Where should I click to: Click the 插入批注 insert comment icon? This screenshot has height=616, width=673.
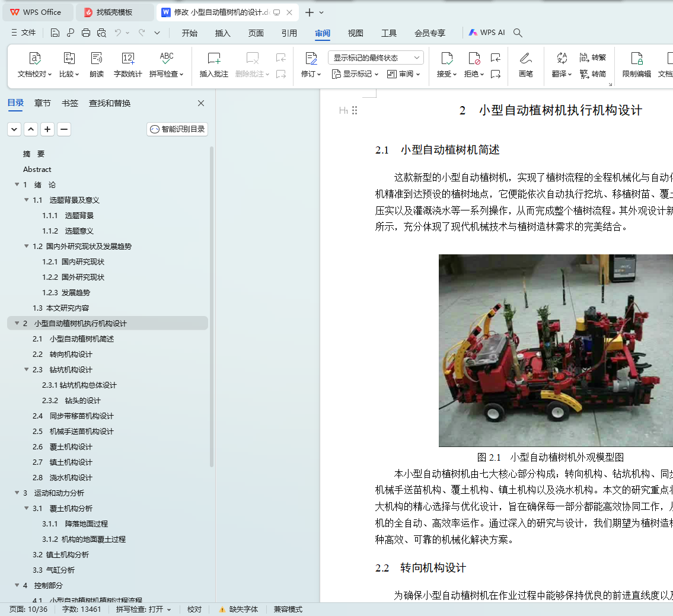[x=213, y=58]
